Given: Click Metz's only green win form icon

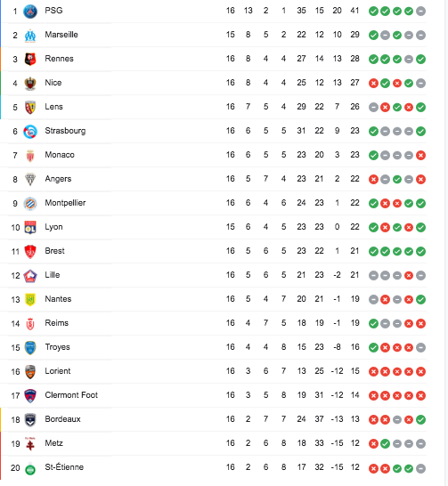Looking at the screenshot, I should coord(385,443).
